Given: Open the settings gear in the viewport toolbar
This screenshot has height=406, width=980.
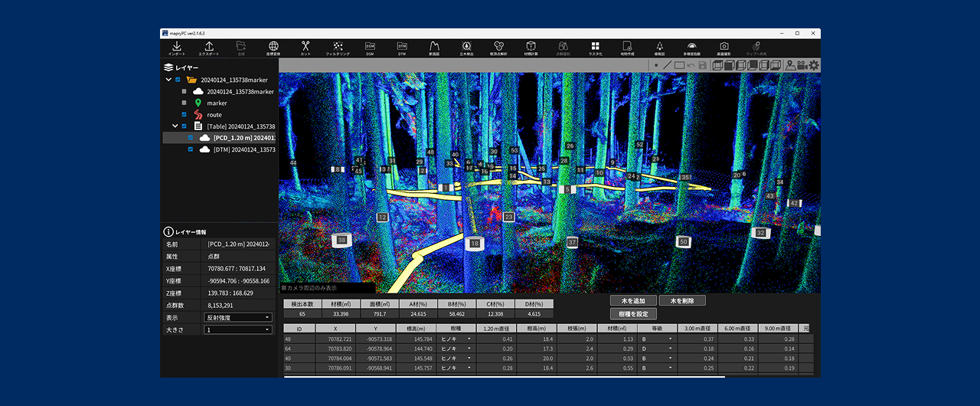Looking at the screenshot, I should click(814, 65).
